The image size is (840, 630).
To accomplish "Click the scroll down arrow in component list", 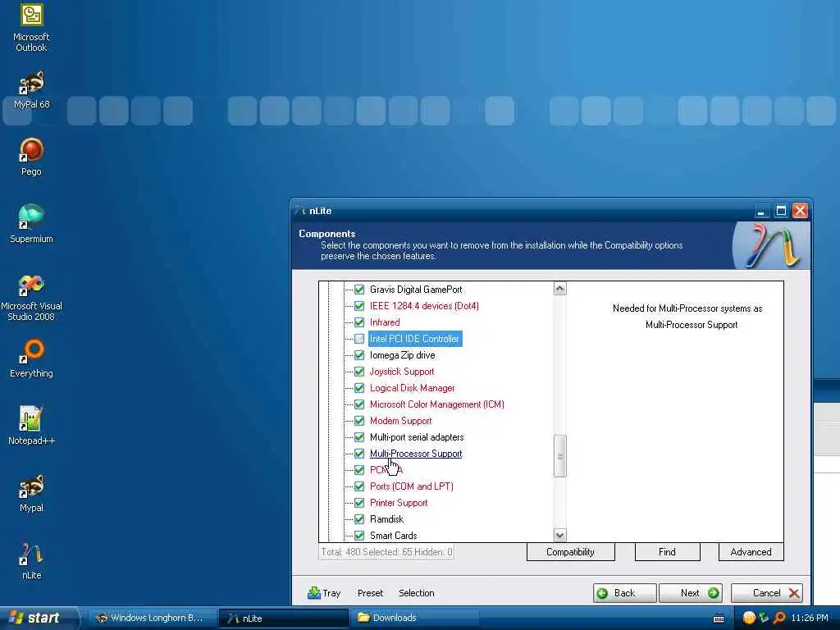I will pyautogui.click(x=559, y=535).
